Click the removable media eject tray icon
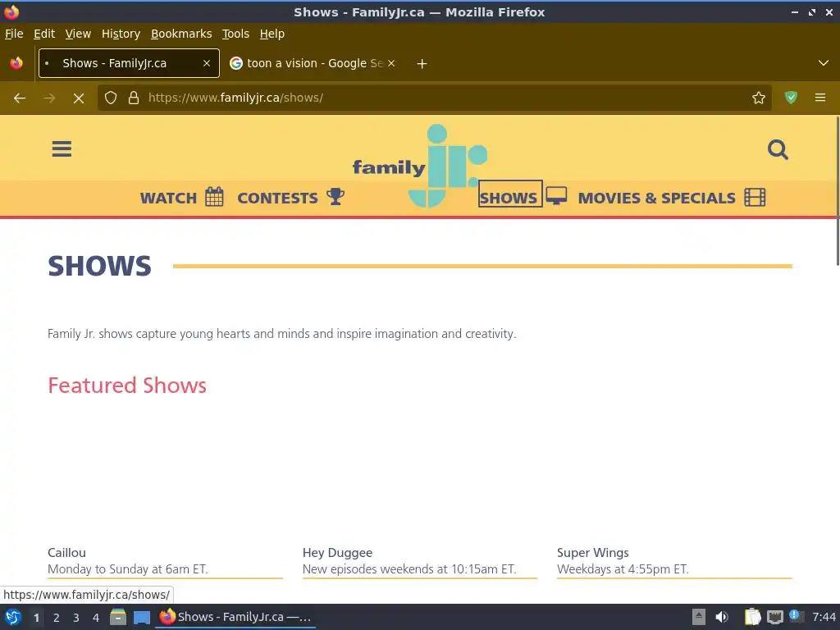 pyautogui.click(x=699, y=617)
